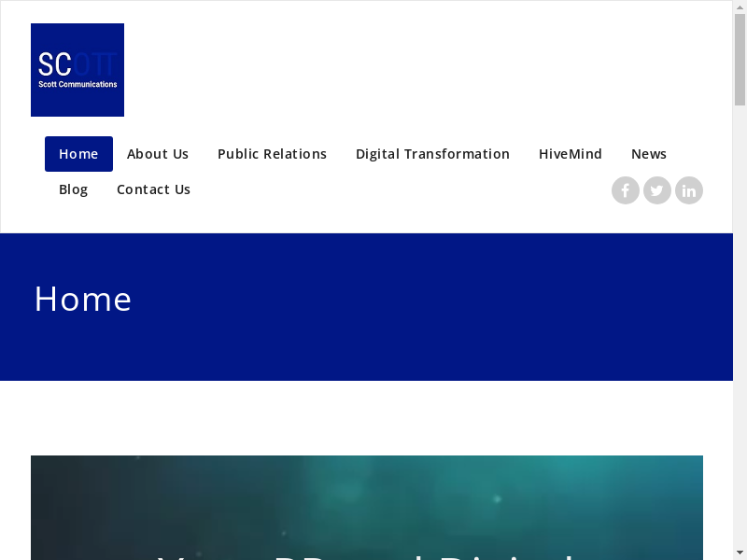Screen dimensions: 747x560
Task: Visit the Blog page
Action: 74,189
